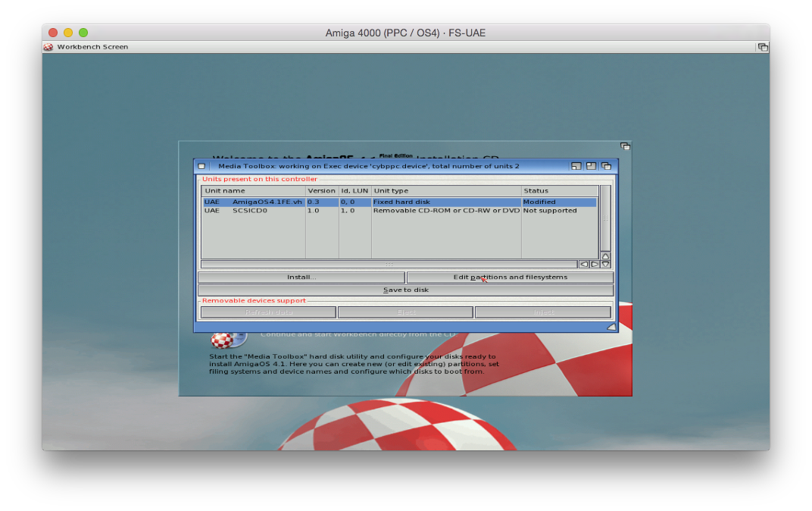Click the Status column header
The image size is (812, 511).
point(559,191)
